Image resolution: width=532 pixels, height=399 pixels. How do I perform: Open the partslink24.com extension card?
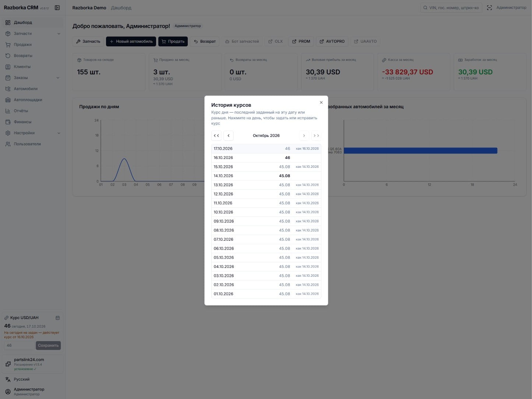[32, 364]
